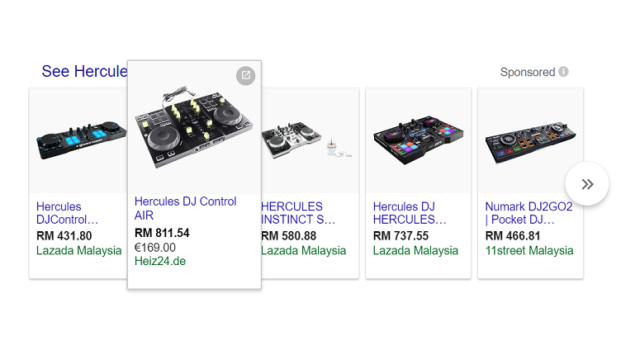Image resolution: width=640 pixels, height=360 pixels.
Task: Open the Hercules DJControl… title link
Action: coord(67,213)
